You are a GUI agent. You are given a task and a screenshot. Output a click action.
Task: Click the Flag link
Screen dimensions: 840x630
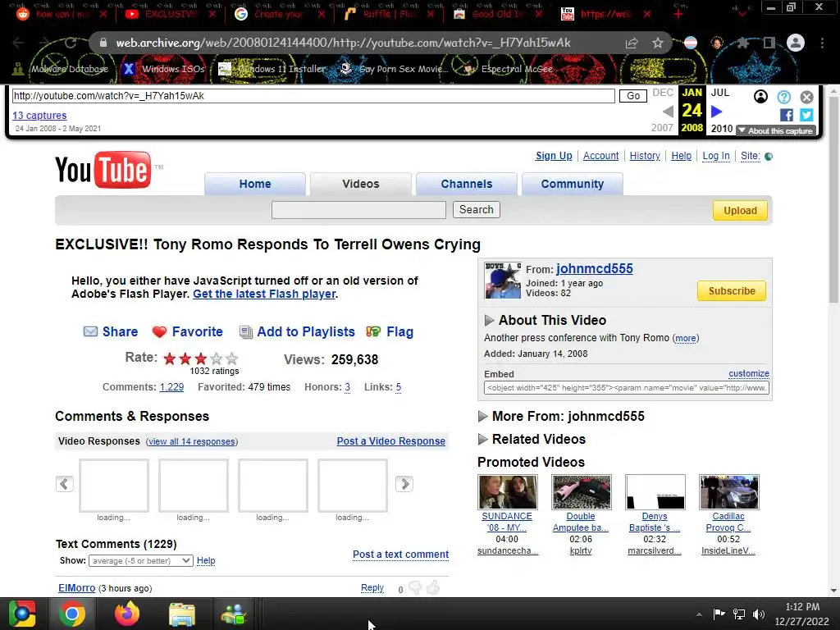click(x=399, y=332)
